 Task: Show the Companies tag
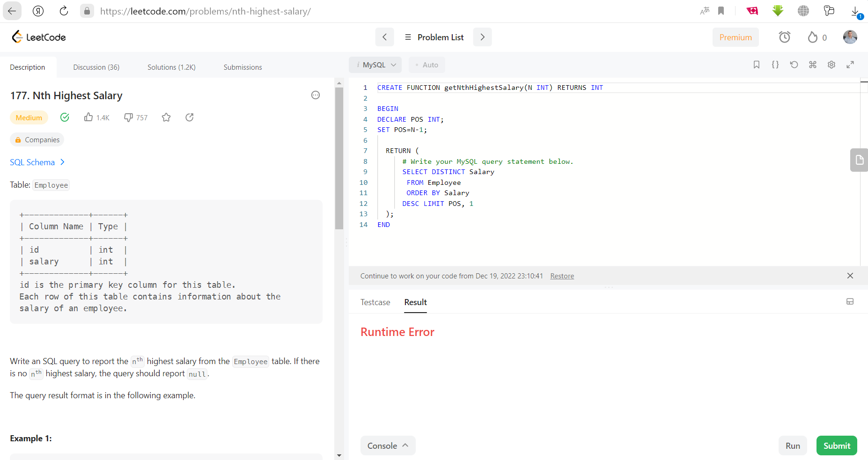point(37,140)
